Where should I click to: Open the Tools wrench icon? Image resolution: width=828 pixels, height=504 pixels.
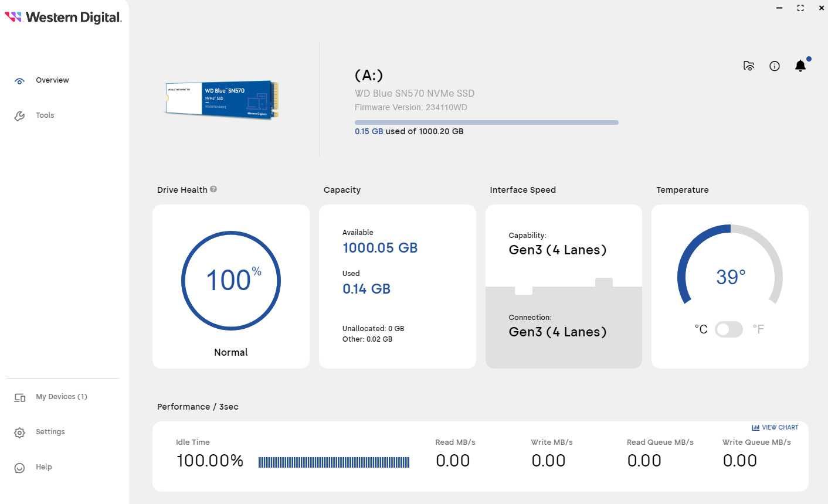click(x=19, y=116)
